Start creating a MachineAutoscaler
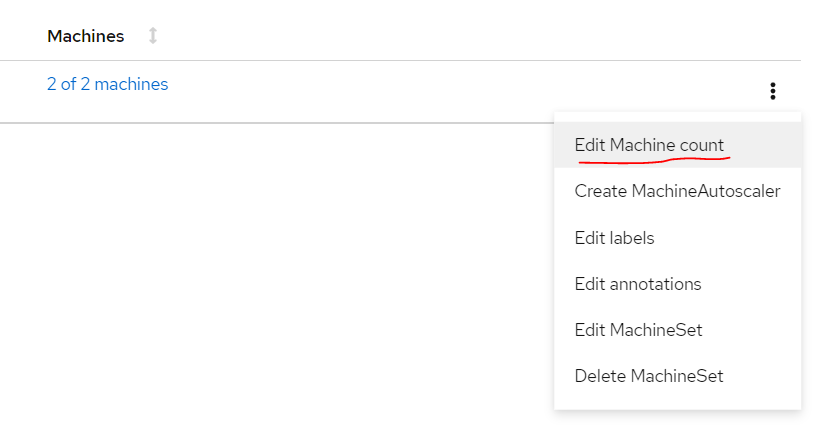This screenshot has width=818, height=430. pos(677,191)
